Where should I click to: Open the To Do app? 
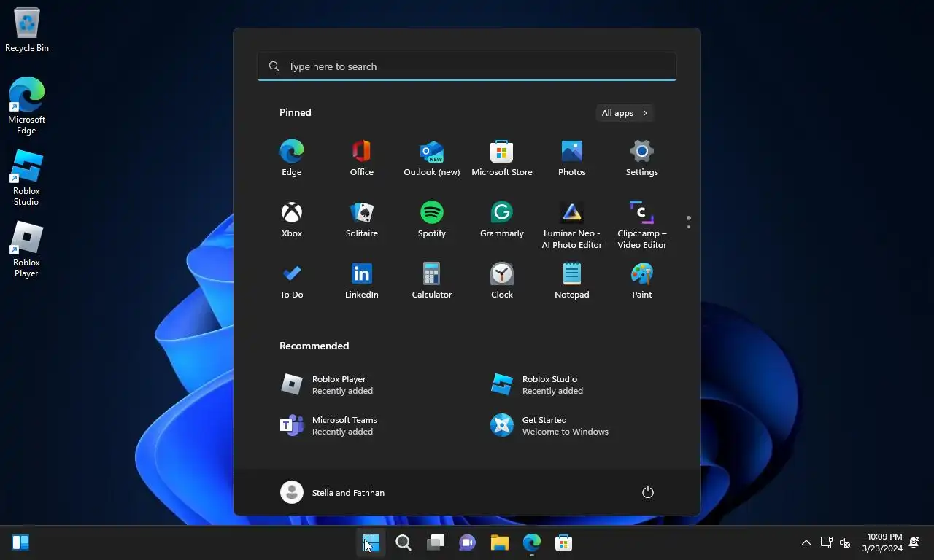click(x=291, y=281)
